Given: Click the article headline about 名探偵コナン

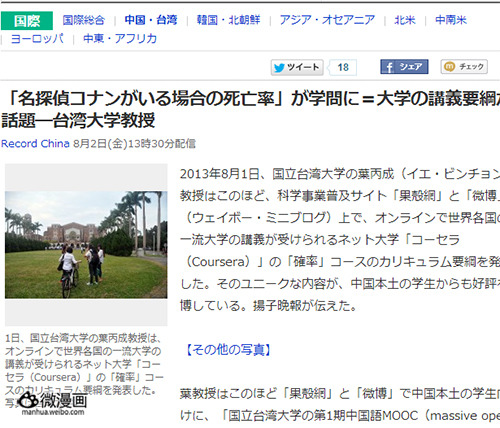Looking at the screenshot, I should (250, 109).
